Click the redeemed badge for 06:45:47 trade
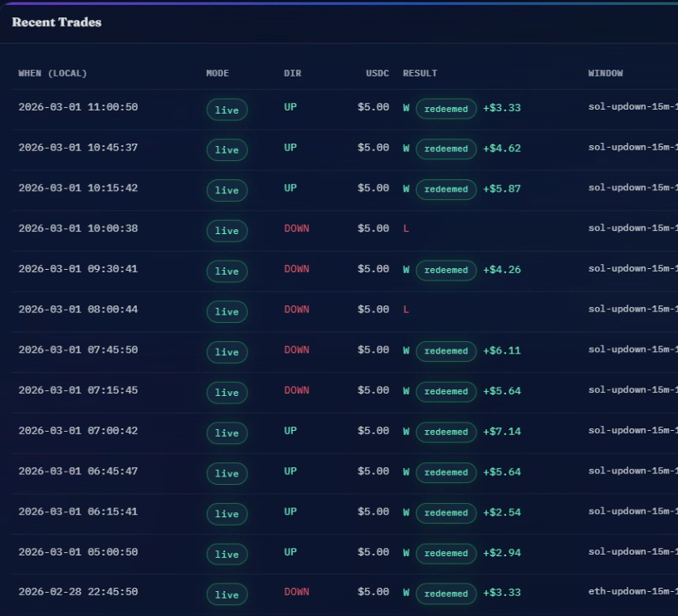Image resolution: width=678 pixels, height=616 pixels. pyautogui.click(x=446, y=472)
